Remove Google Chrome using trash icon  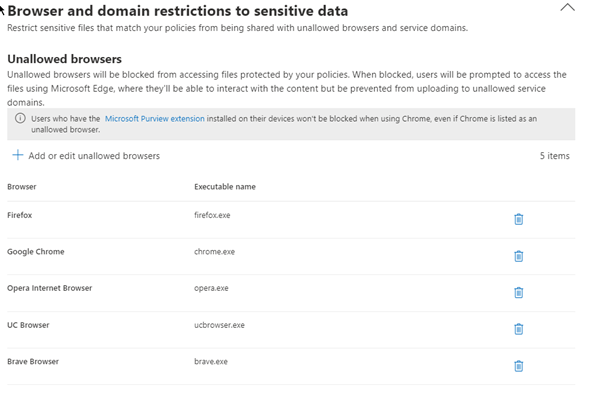518,256
